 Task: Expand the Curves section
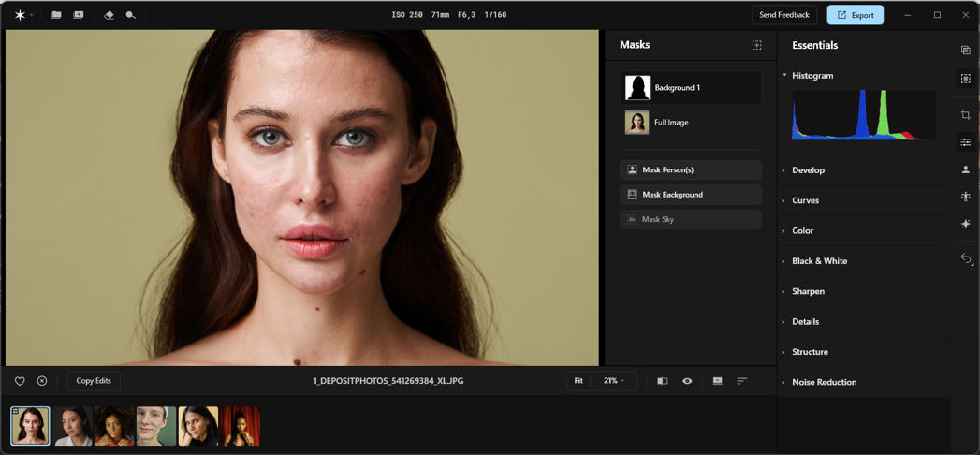pos(864,200)
